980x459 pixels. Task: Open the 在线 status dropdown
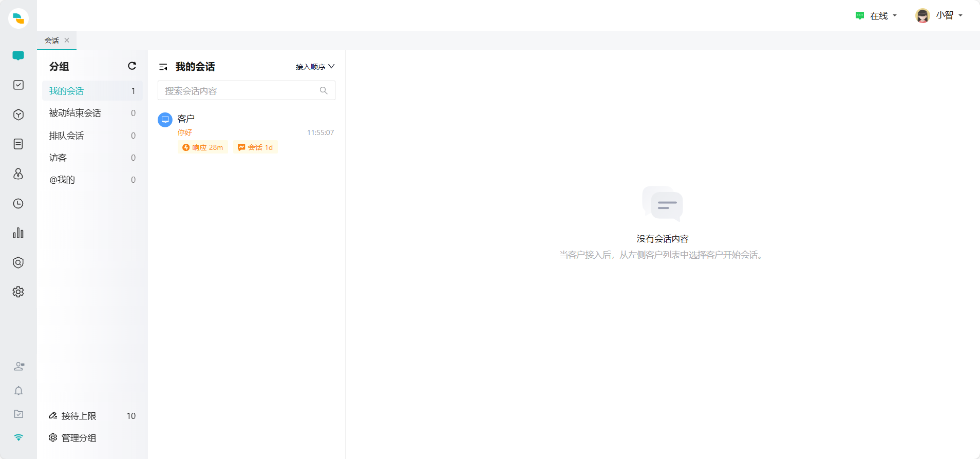coord(876,16)
